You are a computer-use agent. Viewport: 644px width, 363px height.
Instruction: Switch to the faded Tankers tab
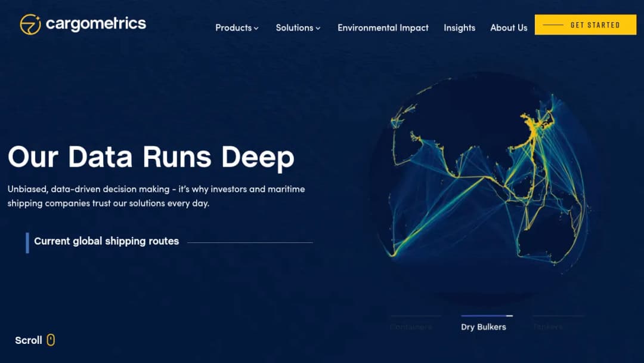[x=548, y=327]
